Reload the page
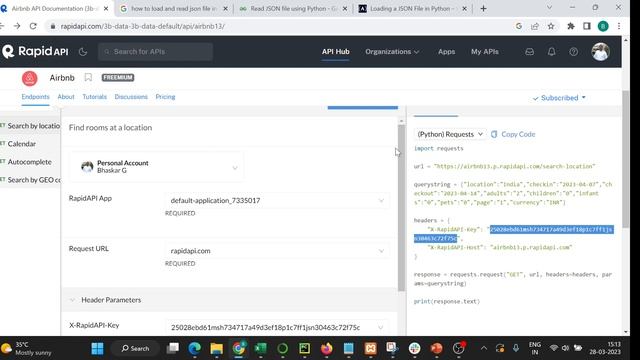The width and height of the screenshot is (640, 360). tap(33, 26)
